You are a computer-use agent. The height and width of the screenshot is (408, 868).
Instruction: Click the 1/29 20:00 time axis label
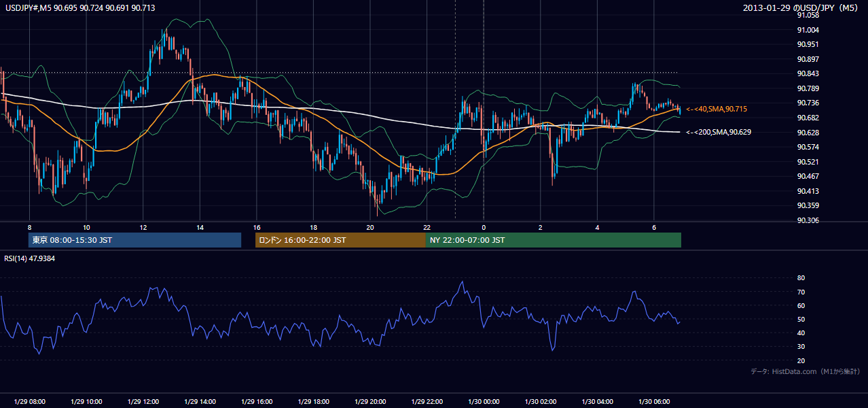pos(369,402)
